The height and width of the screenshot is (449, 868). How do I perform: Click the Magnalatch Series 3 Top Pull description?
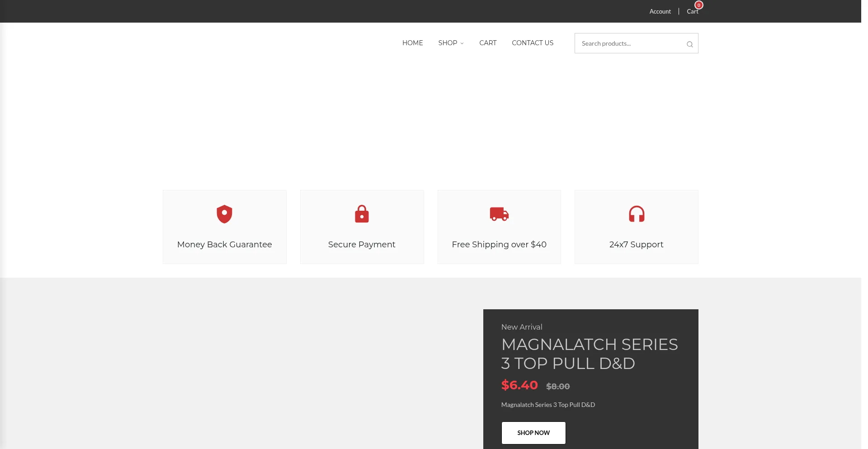click(548, 405)
